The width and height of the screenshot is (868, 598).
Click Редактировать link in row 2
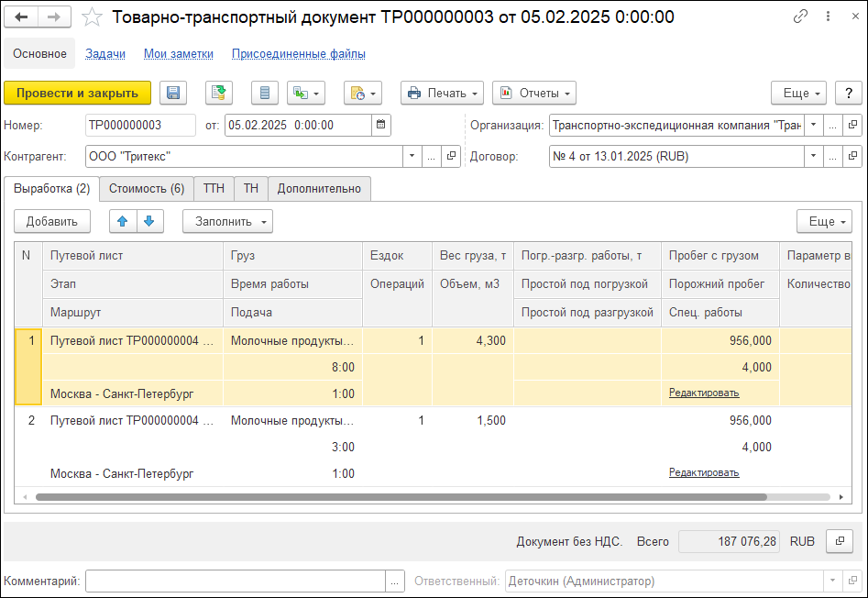[704, 472]
